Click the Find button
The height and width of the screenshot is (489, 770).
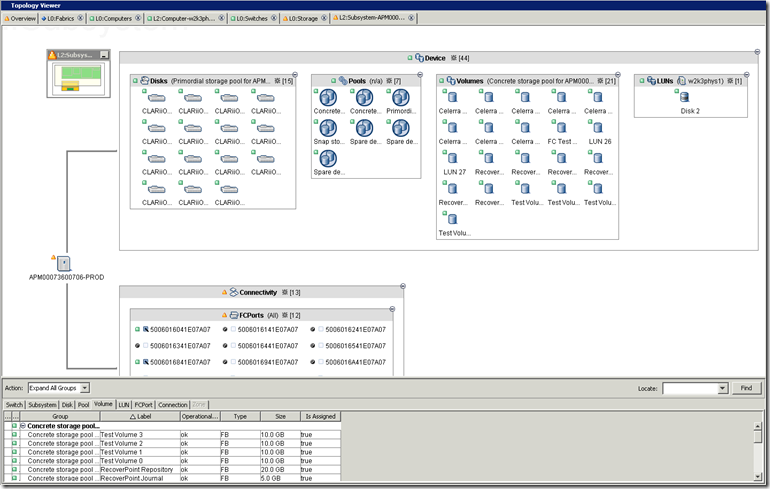click(x=746, y=388)
